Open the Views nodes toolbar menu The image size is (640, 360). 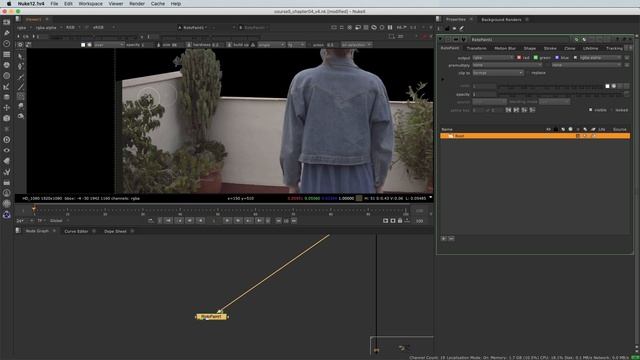pos(7,150)
